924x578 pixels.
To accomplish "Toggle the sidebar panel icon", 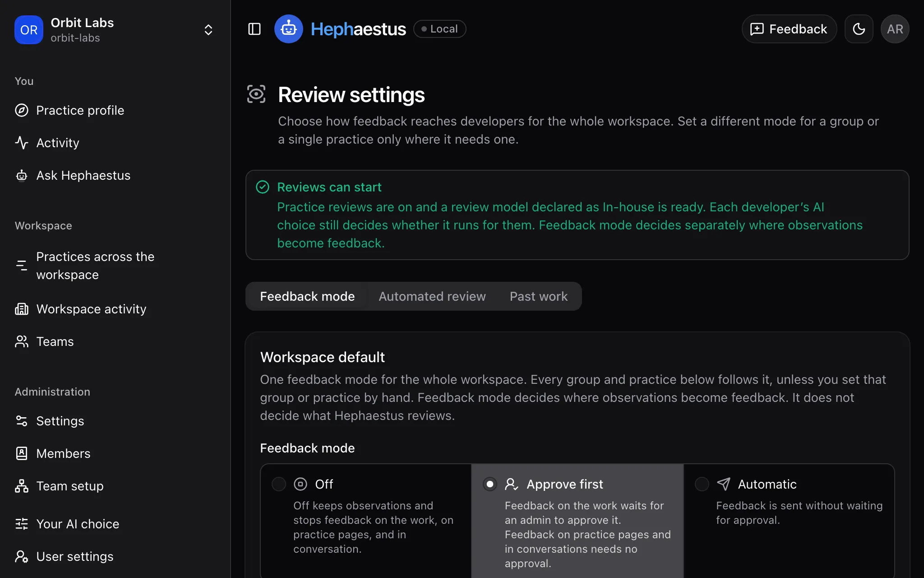I will click(x=254, y=29).
